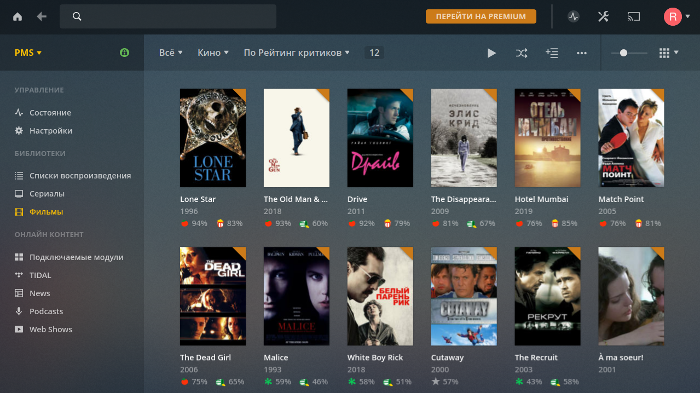Viewport: 700px width, 393px height.
Task: Open settings wrench and screwdriver icon
Action: coord(603,17)
